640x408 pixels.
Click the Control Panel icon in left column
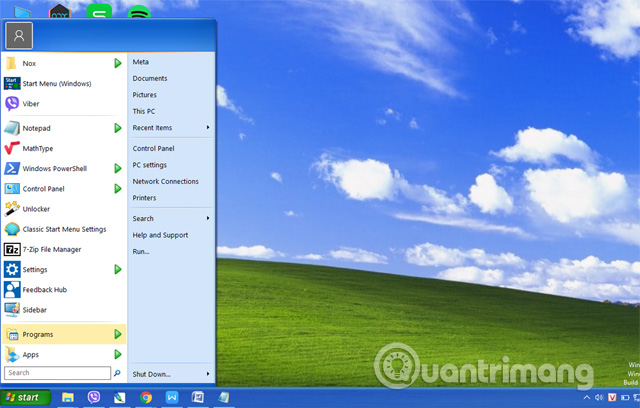12,188
